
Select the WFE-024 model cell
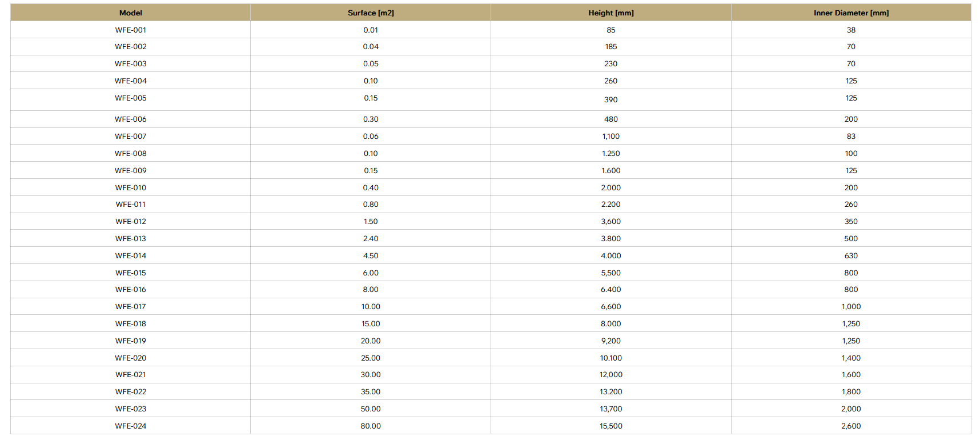tap(131, 426)
